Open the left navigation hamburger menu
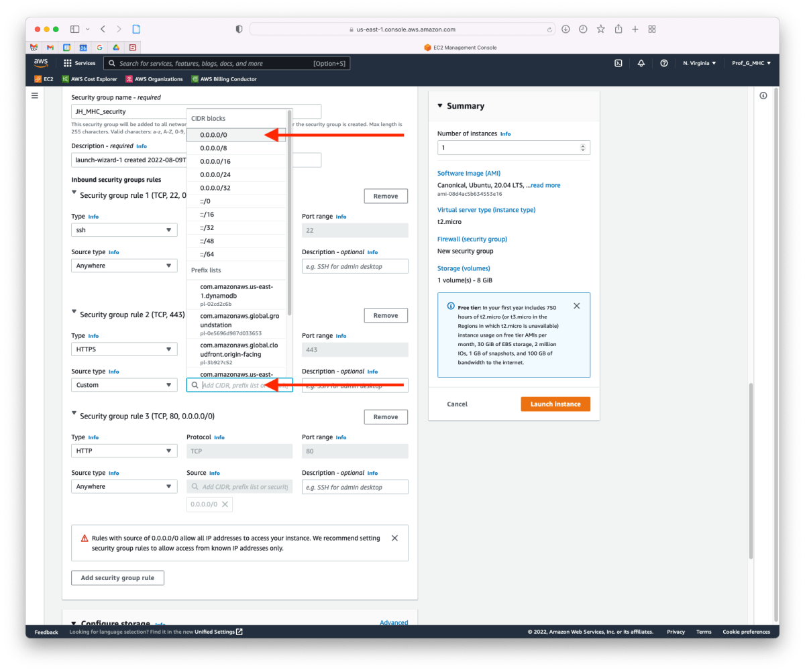 point(35,96)
